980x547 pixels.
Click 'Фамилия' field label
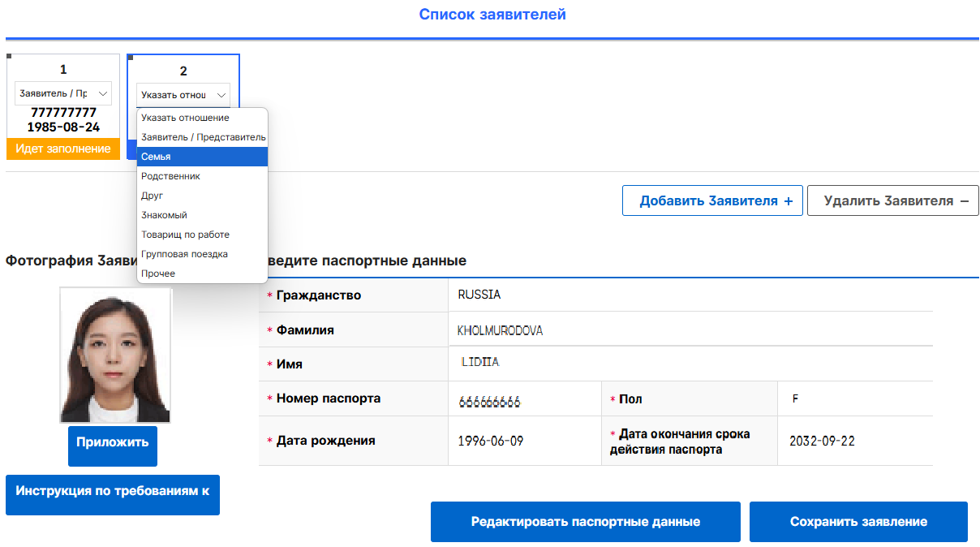305,330
